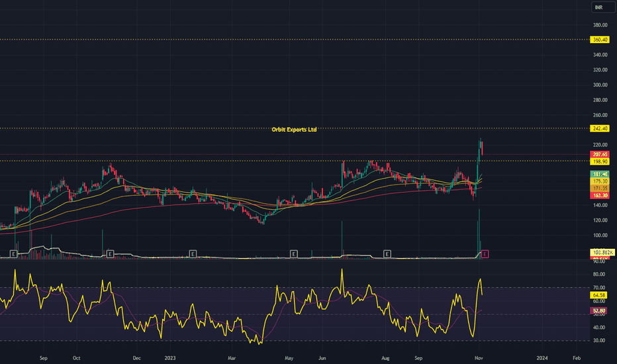This screenshot has height=364, width=617.
Task: Click the Feb label on time axis
Action: (577, 358)
